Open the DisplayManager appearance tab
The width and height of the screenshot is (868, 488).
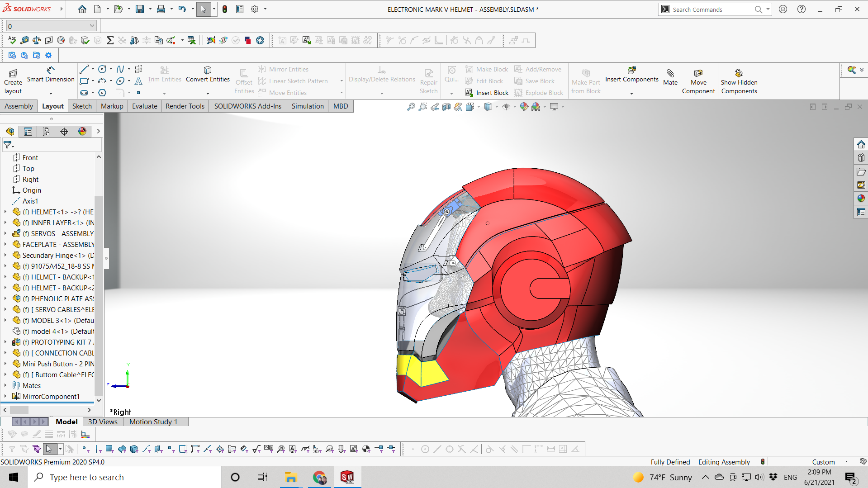pos(82,132)
